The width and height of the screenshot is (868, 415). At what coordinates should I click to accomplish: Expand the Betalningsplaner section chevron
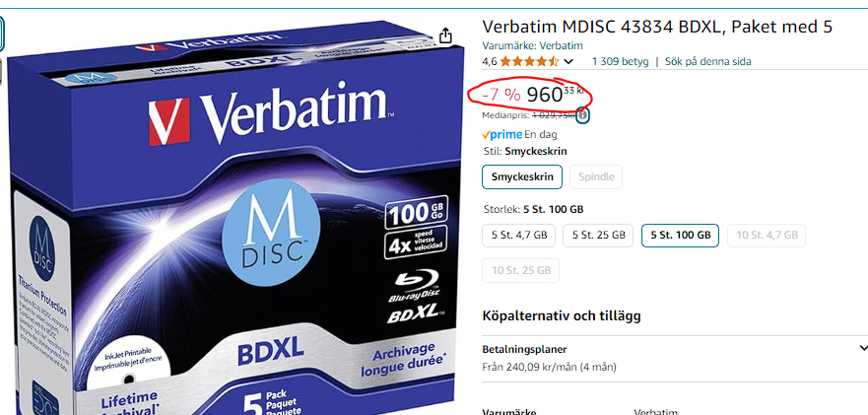coord(863,349)
